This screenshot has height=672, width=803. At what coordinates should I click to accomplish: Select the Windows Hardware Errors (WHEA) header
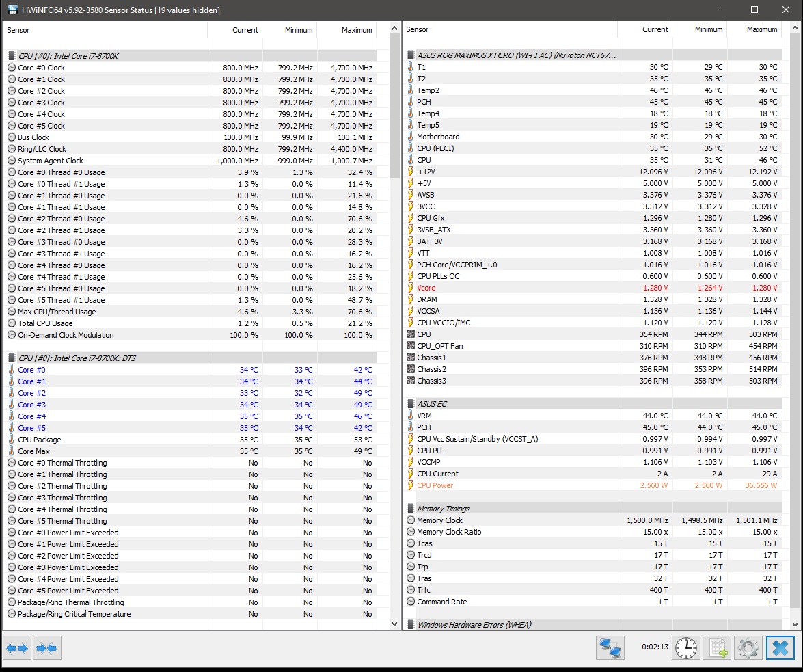(593, 624)
